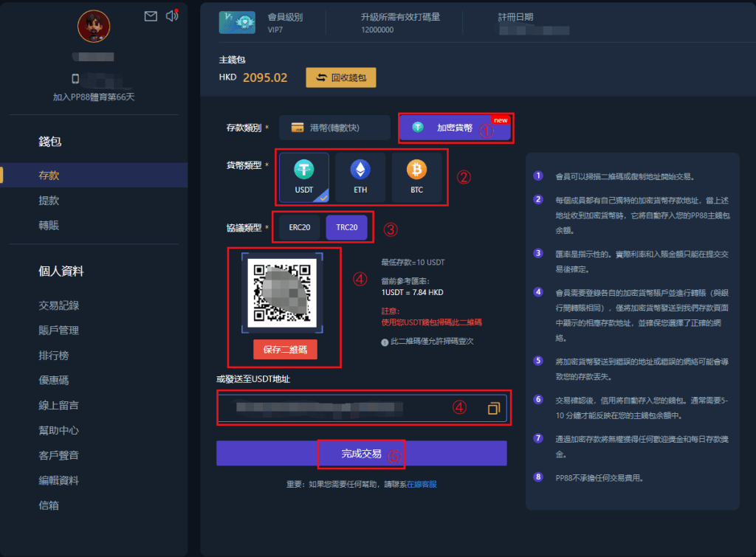This screenshot has width=756, height=557.
Task: Open 優惠碼 in the sidebar
Action: pos(53,380)
